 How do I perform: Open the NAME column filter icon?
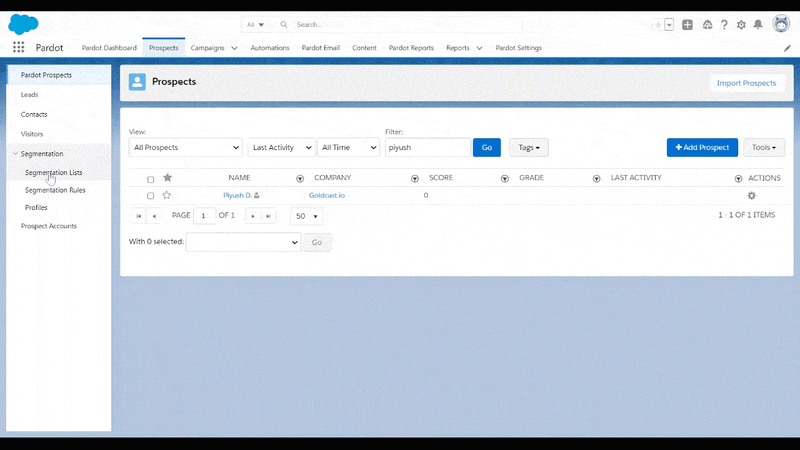(300, 179)
